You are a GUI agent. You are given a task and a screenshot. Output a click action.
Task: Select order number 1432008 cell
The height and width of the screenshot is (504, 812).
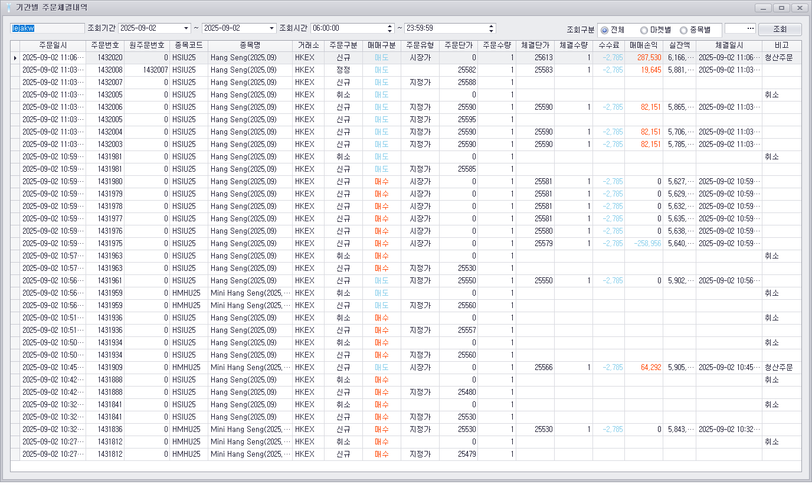tap(105, 70)
